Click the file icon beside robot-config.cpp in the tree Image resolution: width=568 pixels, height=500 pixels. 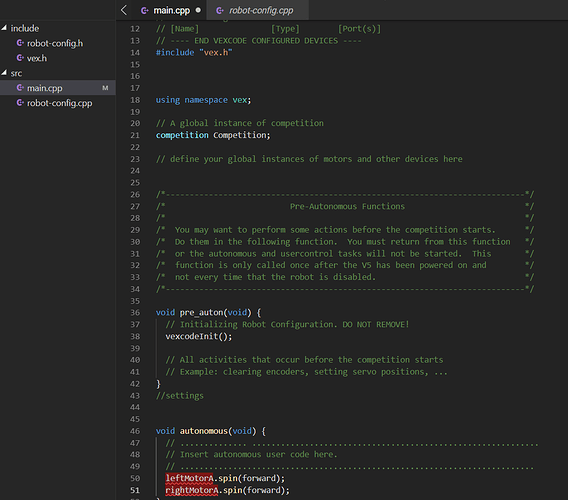[x=20, y=103]
